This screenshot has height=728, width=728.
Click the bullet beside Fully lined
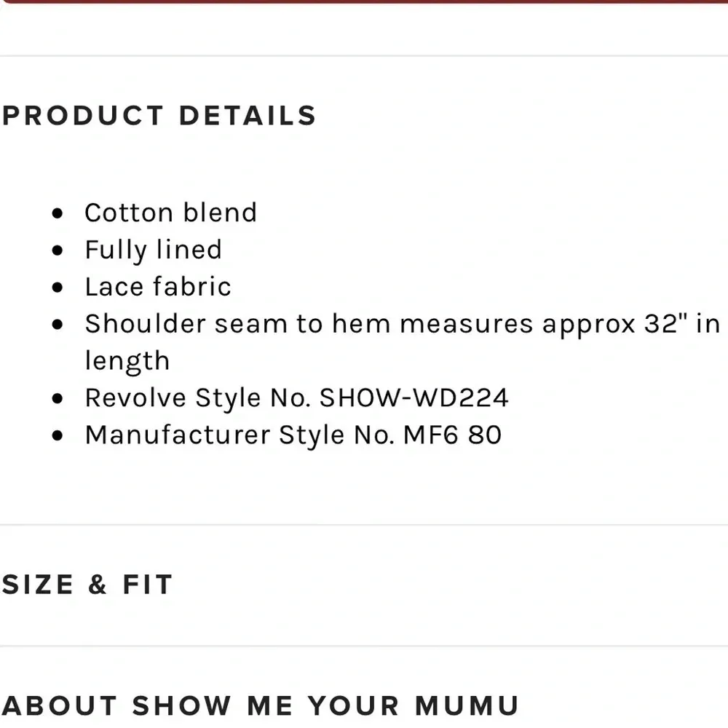[x=58, y=250]
